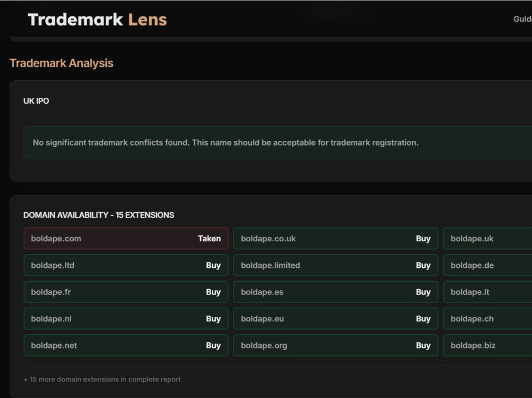Viewport: 532px width, 398px height.
Task: Select the boldape.eu domain name
Action: click(262, 319)
